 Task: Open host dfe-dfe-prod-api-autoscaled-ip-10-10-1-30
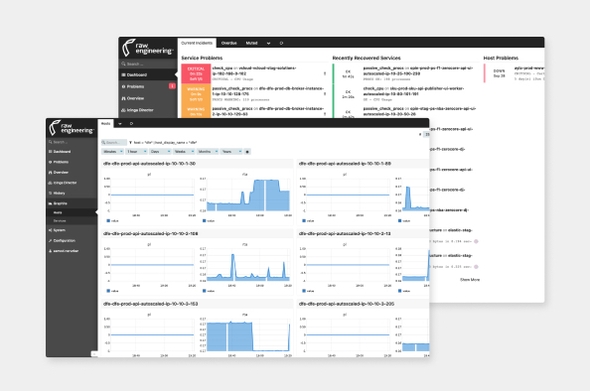coord(149,164)
